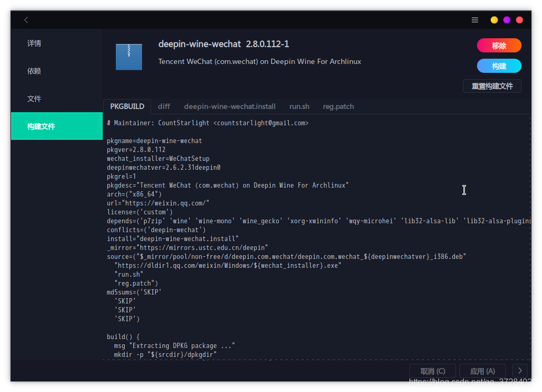Image resolution: width=542 pixels, height=392 pixels.
Task: Open the hamburger menu icon
Action: point(474,20)
